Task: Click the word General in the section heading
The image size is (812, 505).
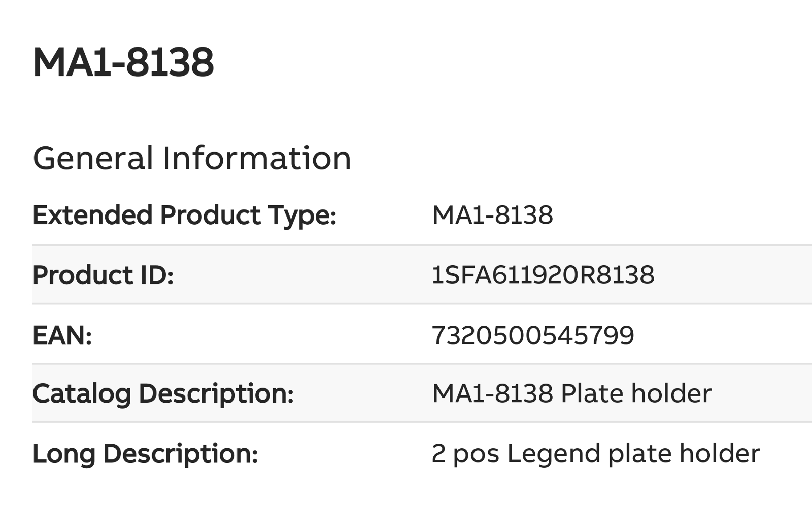Action: [x=93, y=158]
